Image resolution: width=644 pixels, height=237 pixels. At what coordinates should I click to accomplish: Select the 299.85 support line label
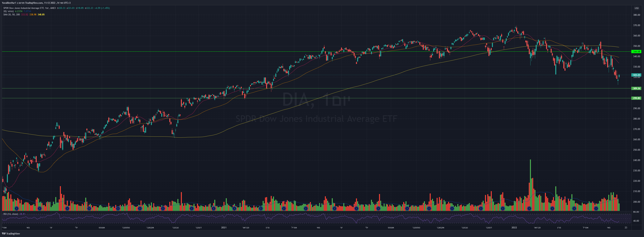pyautogui.click(x=636, y=98)
